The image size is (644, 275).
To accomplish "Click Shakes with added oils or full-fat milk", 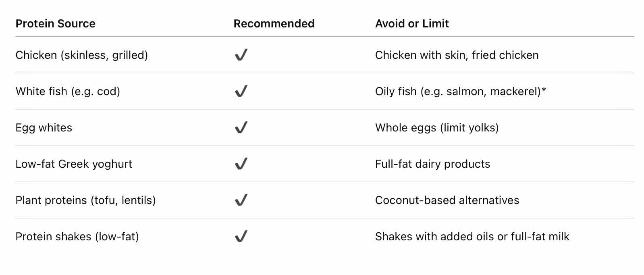I will coord(472,237).
